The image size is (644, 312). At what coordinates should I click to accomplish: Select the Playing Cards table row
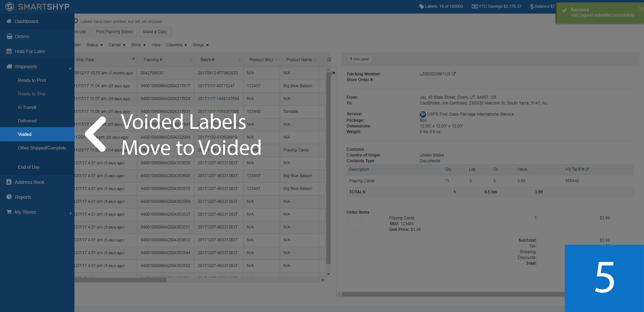pyautogui.click(x=200, y=150)
